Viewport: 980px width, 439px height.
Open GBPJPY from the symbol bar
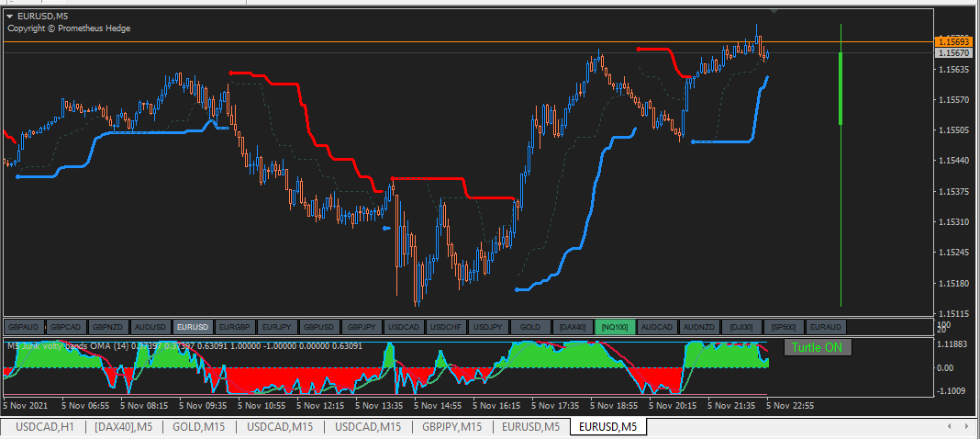[x=362, y=327]
